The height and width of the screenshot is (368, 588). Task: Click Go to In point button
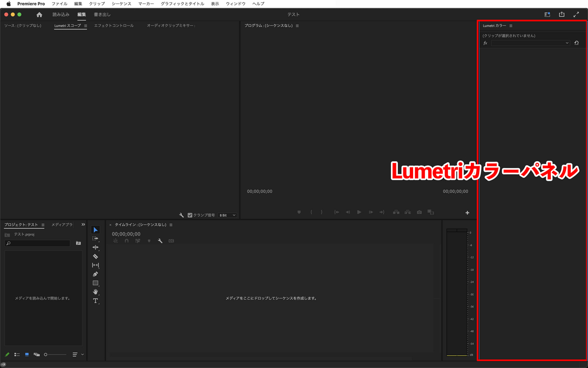337,212
